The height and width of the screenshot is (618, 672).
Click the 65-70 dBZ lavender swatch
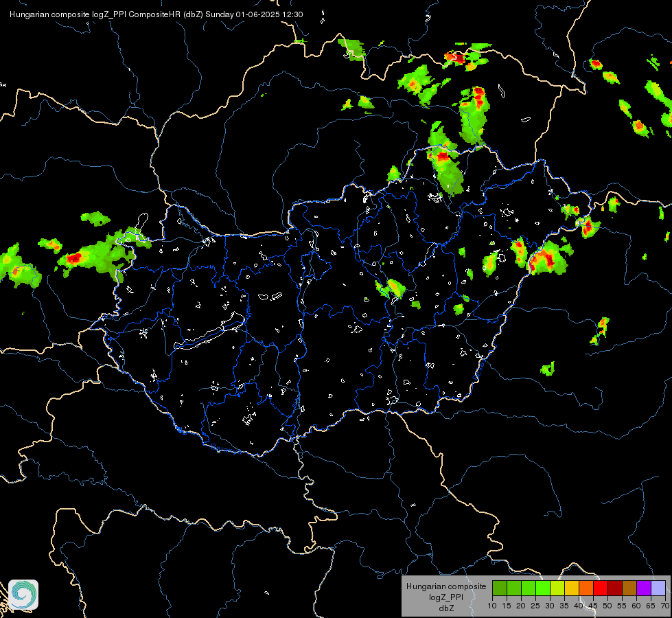(x=658, y=588)
